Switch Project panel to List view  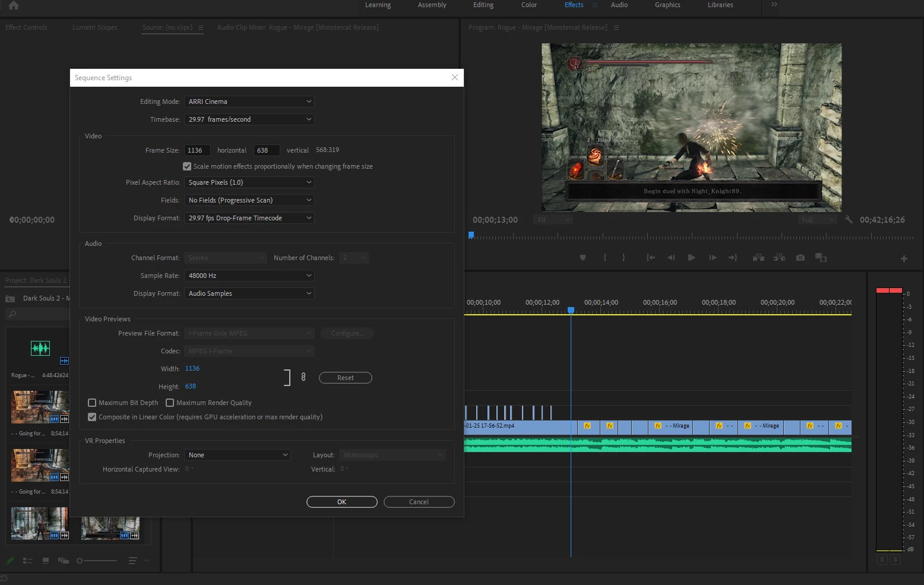click(x=27, y=561)
